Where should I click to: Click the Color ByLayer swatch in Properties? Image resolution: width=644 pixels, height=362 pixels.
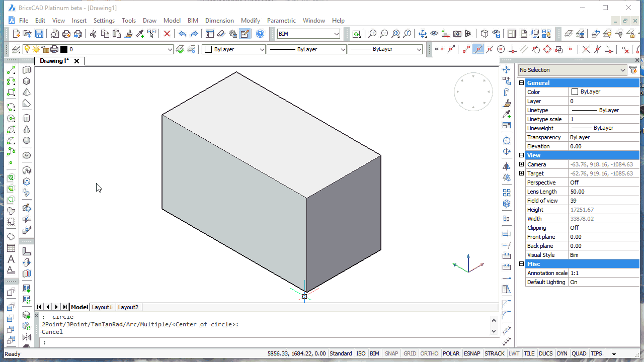click(x=575, y=92)
